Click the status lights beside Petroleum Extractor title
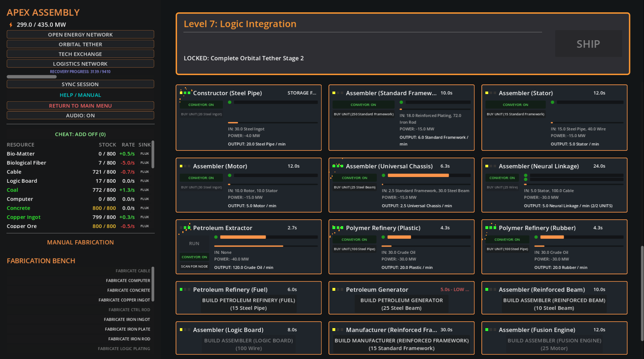 coord(185,228)
